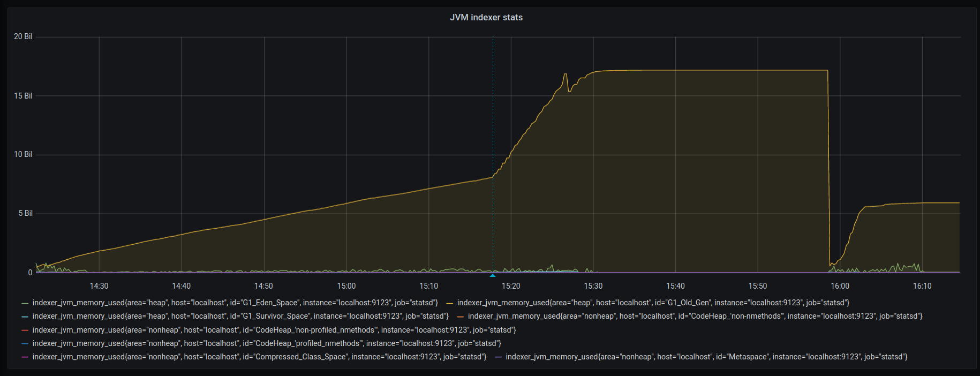Image resolution: width=980 pixels, height=376 pixels.
Task: Toggle the CodeHeap 'profiled_nmethods' legend entry
Action: [267, 343]
